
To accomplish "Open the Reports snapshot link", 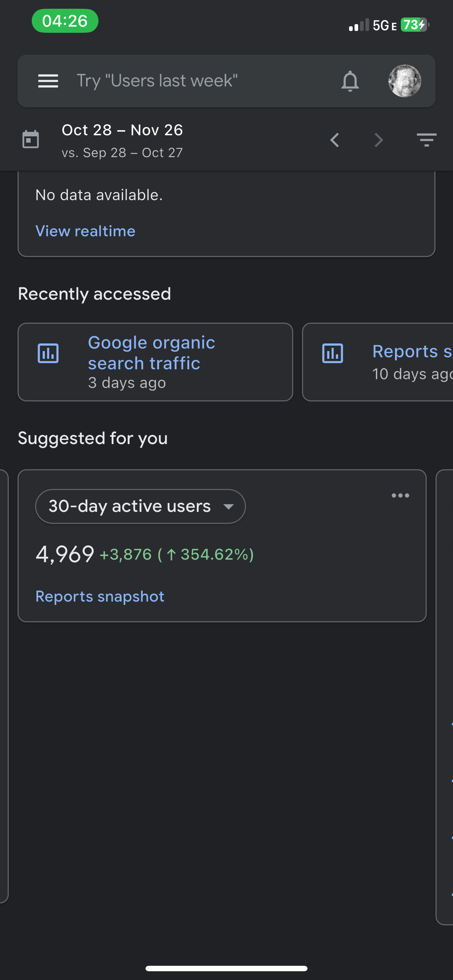I will click(x=100, y=596).
